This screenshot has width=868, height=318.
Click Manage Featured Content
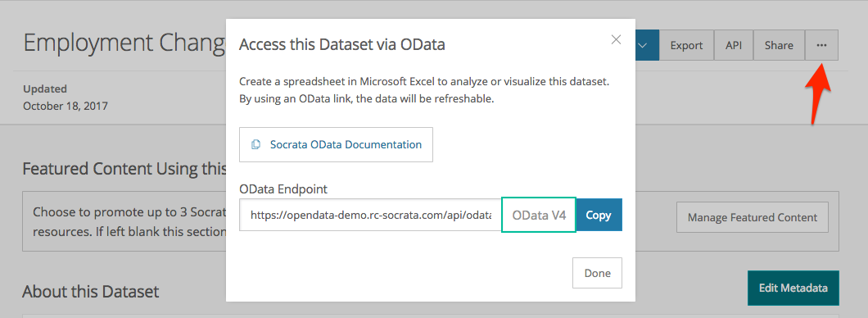point(753,217)
